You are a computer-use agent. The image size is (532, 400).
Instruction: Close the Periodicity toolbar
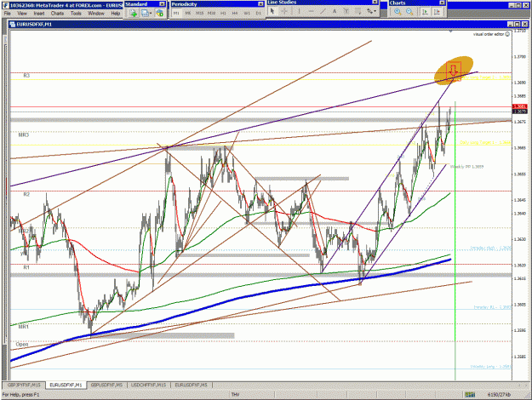tap(260, 4)
